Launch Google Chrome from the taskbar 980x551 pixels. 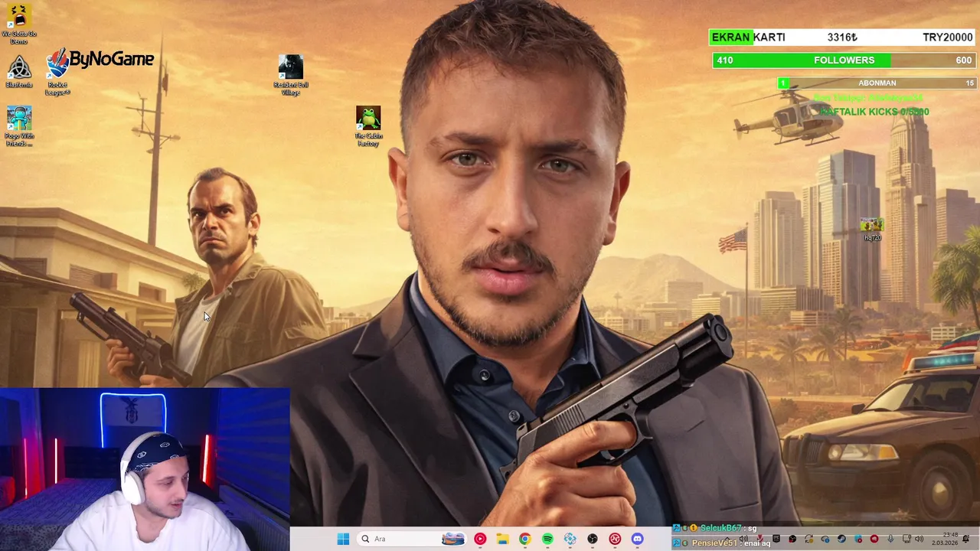click(524, 539)
